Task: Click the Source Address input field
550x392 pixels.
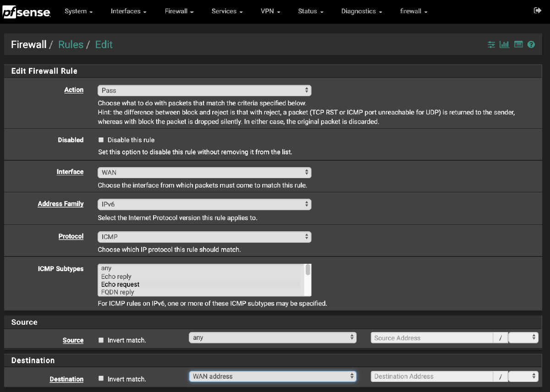Action: pyautogui.click(x=431, y=338)
